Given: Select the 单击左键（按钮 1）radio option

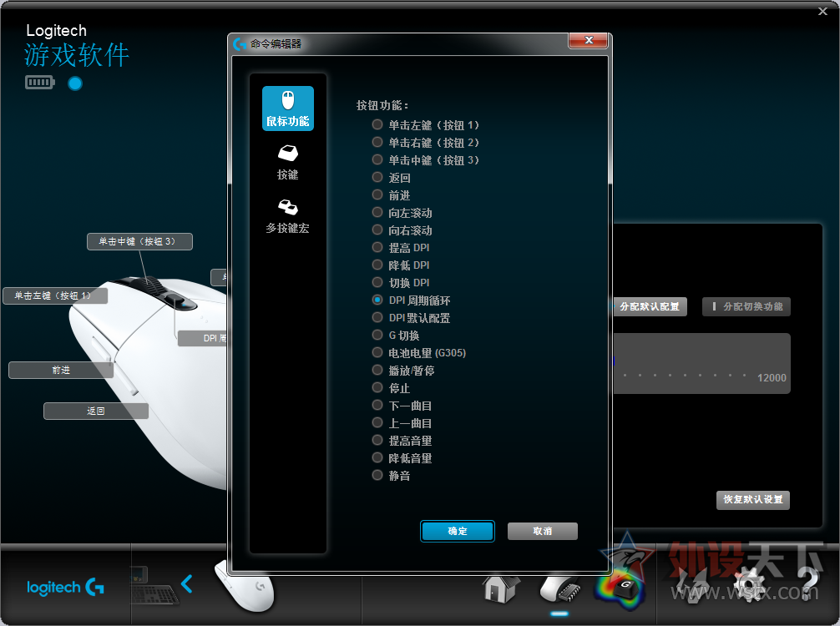Looking at the screenshot, I should tap(426, 124).
